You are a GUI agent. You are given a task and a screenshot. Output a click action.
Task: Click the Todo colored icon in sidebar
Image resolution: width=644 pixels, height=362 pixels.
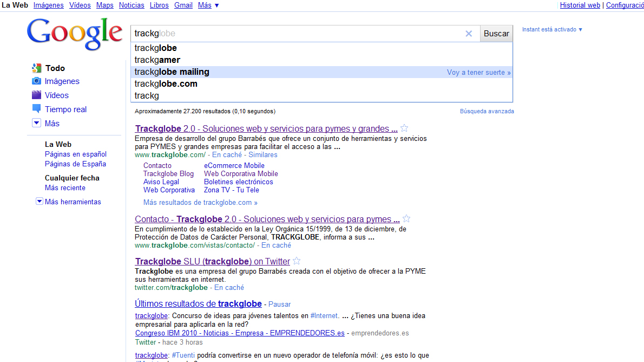[x=37, y=68]
